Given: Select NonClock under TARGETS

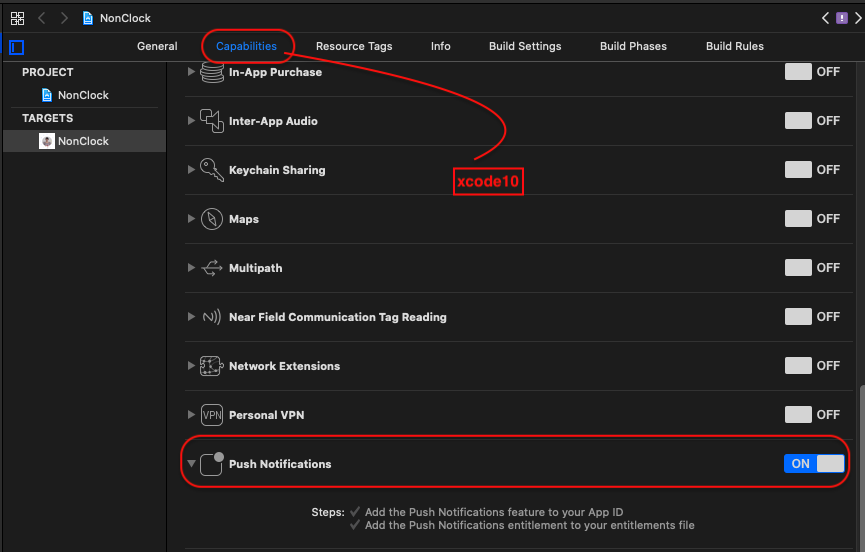Looking at the screenshot, I should (x=84, y=141).
